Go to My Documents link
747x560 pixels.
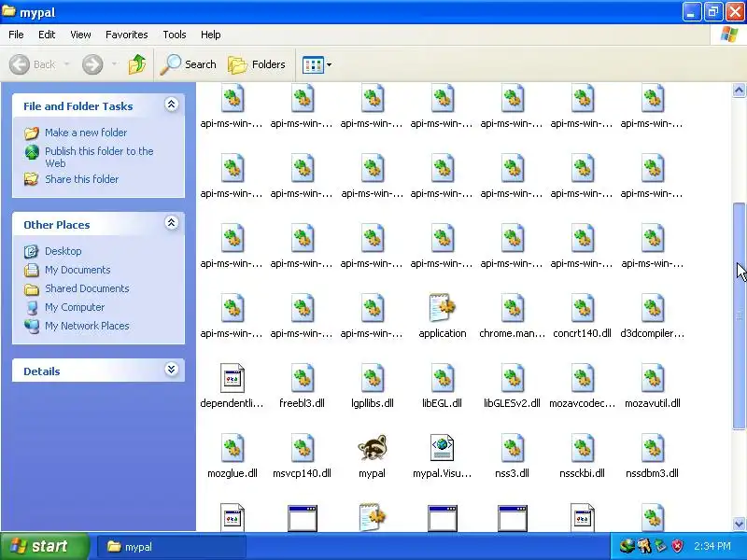click(78, 270)
